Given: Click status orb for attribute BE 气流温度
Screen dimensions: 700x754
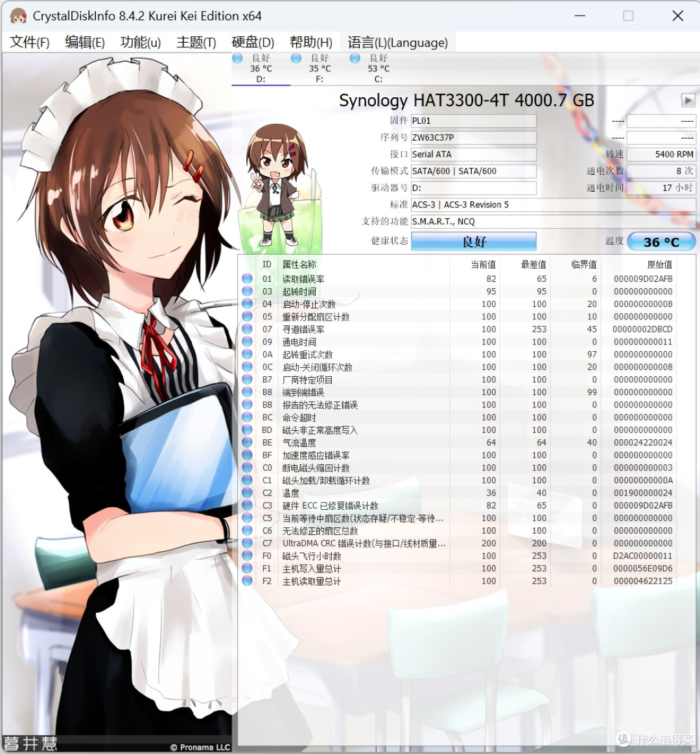Looking at the screenshot, I should (x=248, y=442).
